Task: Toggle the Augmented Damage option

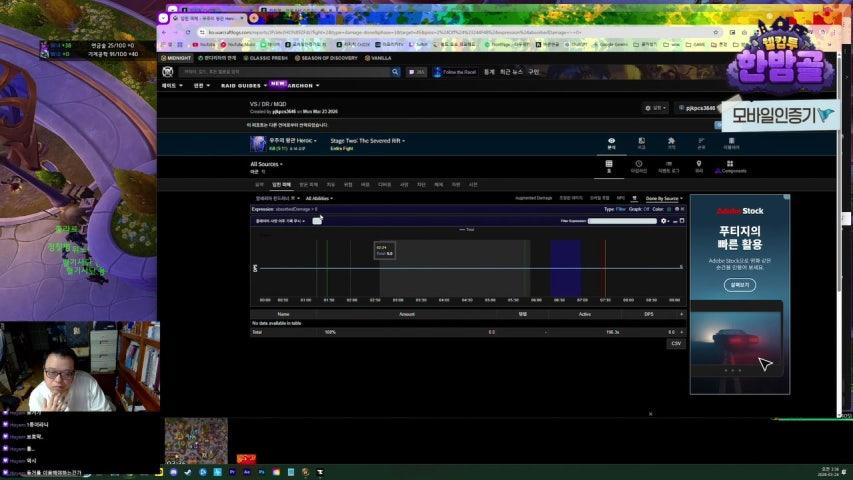Action: click(x=533, y=198)
